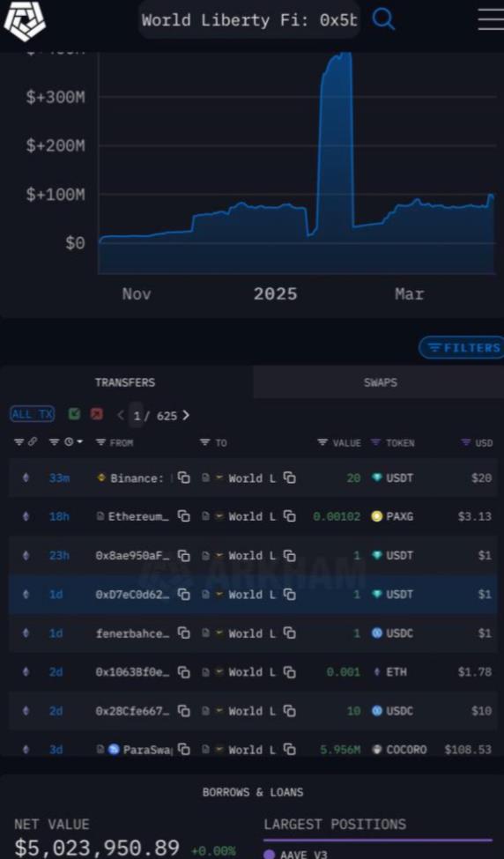504x859 pixels.
Task: Click the $108.53 USD value
Action: (468, 750)
